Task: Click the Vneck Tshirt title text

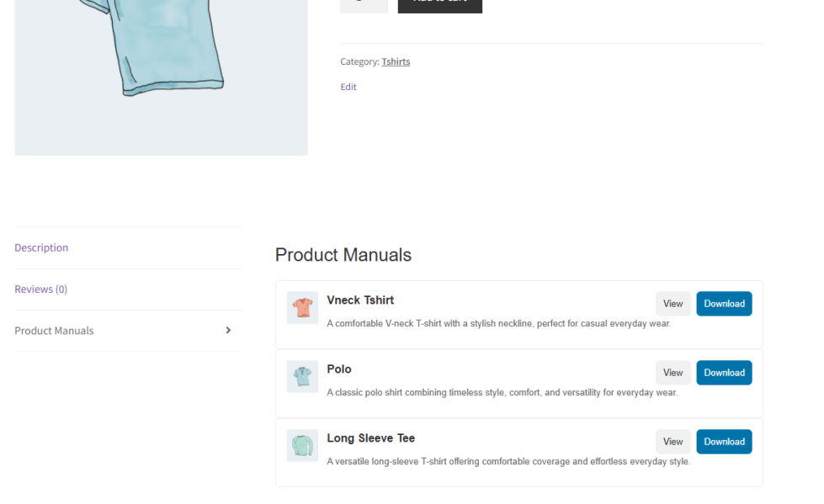Action: (x=360, y=300)
